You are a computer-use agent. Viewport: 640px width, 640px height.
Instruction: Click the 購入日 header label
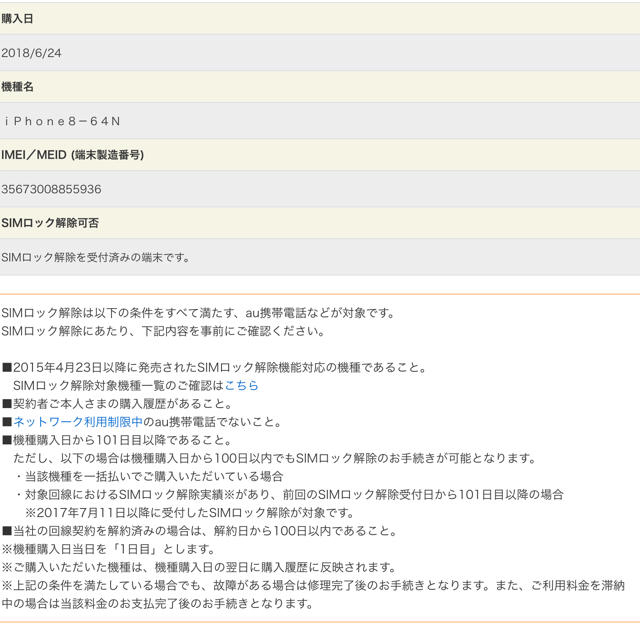(17, 18)
